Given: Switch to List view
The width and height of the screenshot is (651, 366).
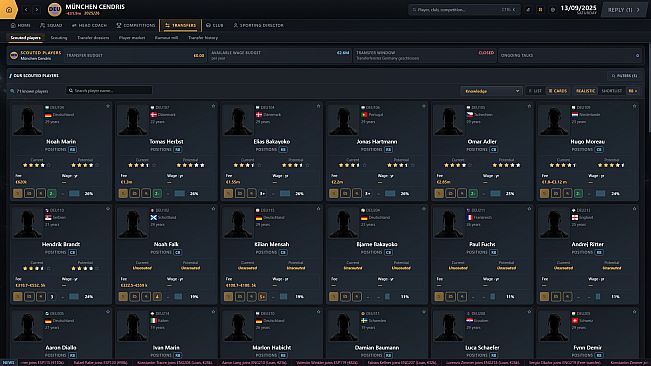Looking at the screenshot, I should (535, 91).
